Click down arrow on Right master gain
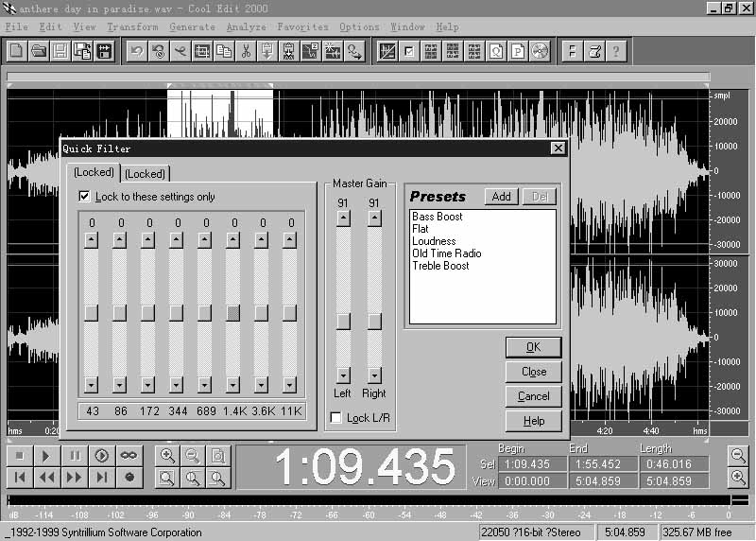The image size is (756, 541). pos(374,375)
